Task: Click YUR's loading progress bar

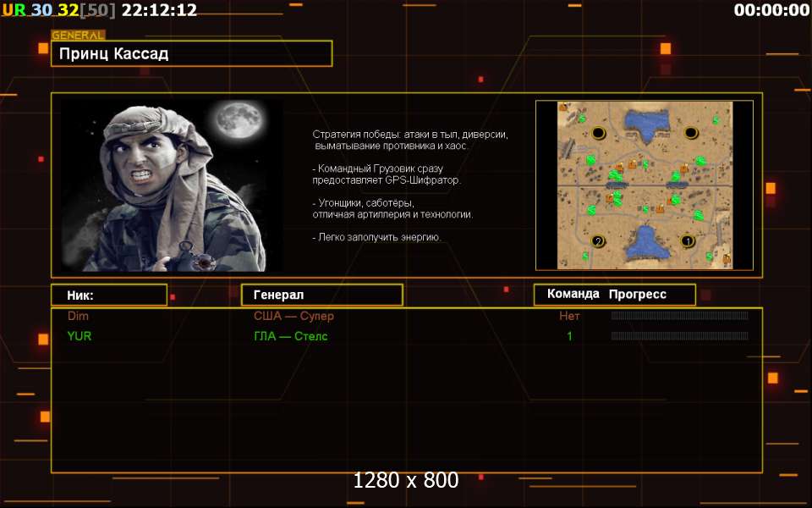Action: coord(679,336)
